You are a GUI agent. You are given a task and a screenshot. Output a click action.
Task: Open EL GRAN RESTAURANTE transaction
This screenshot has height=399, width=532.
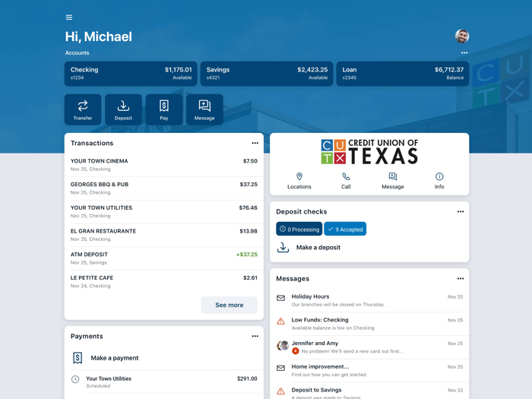pyautogui.click(x=164, y=235)
